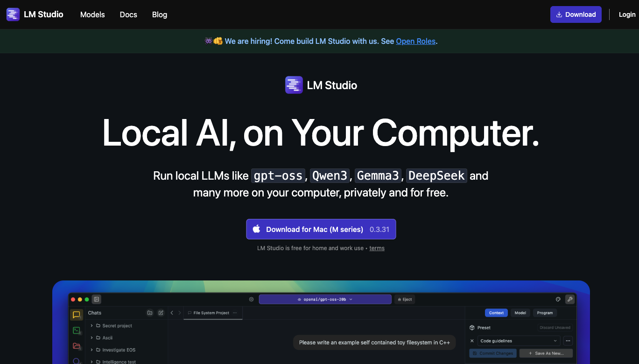Switch to the Model tab
The image size is (639, 364).
[x=520, y=313]
